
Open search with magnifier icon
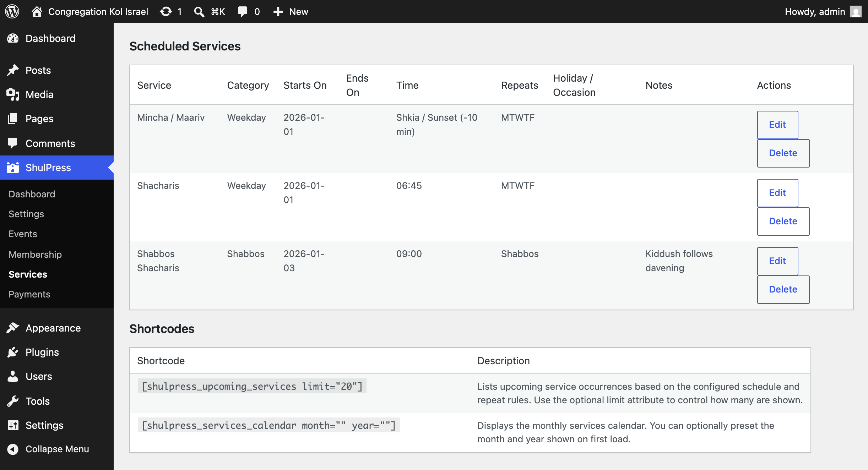tap(199, 12)
